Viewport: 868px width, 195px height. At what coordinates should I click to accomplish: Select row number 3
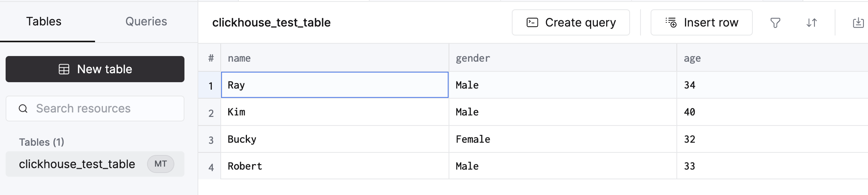pyautogui.click(x=211, y=140)
